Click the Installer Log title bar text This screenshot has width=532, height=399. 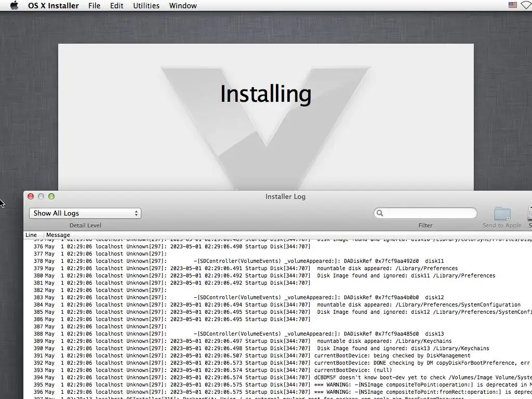click(285, 196)
